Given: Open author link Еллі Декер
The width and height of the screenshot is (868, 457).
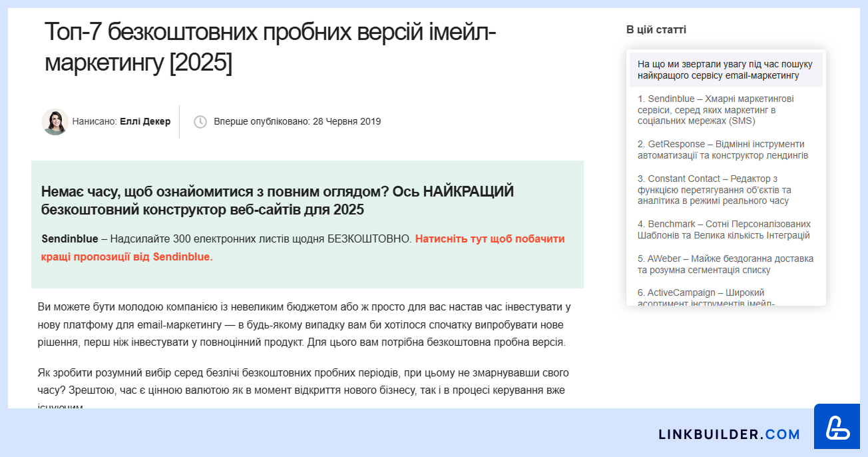Looking at the screenshot, I should point(145,122).
